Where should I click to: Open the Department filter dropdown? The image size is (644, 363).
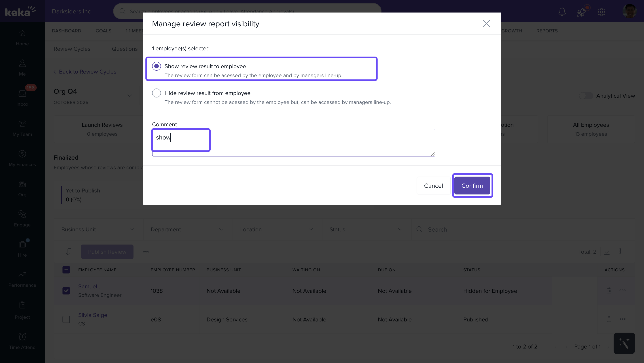187,229
